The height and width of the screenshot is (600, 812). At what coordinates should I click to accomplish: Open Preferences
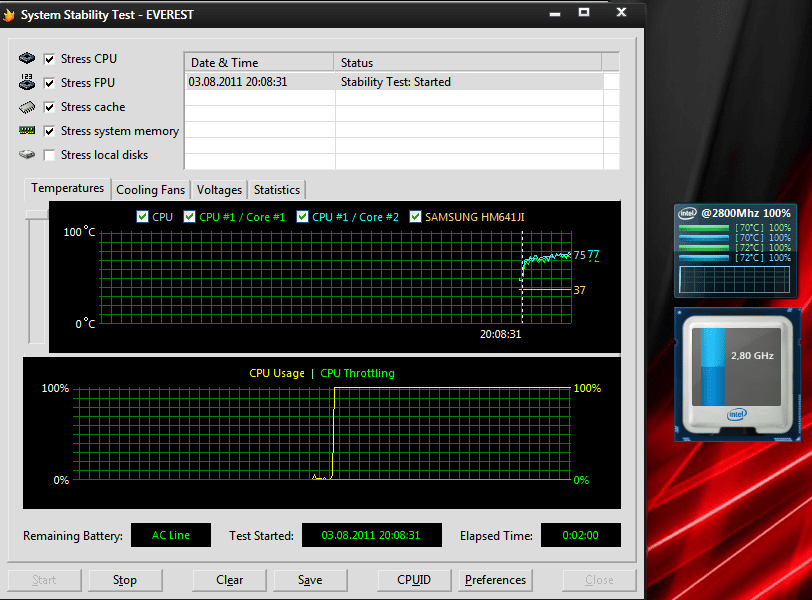click(x=495, y=580)
